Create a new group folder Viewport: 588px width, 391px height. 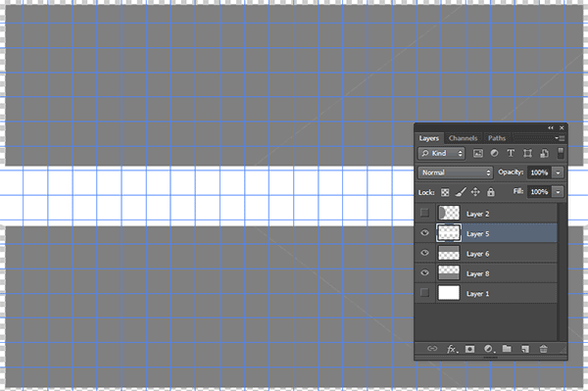point(507,349)
